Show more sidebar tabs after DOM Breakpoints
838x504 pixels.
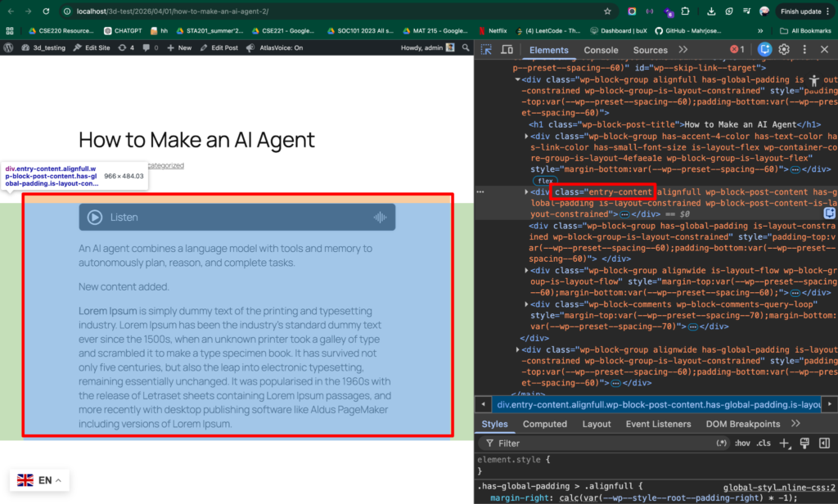795,423
